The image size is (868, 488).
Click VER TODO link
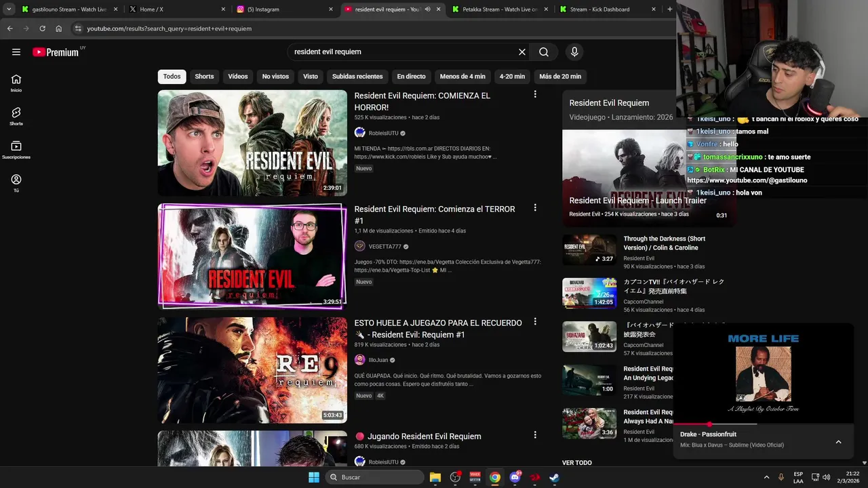coord(577,463)
